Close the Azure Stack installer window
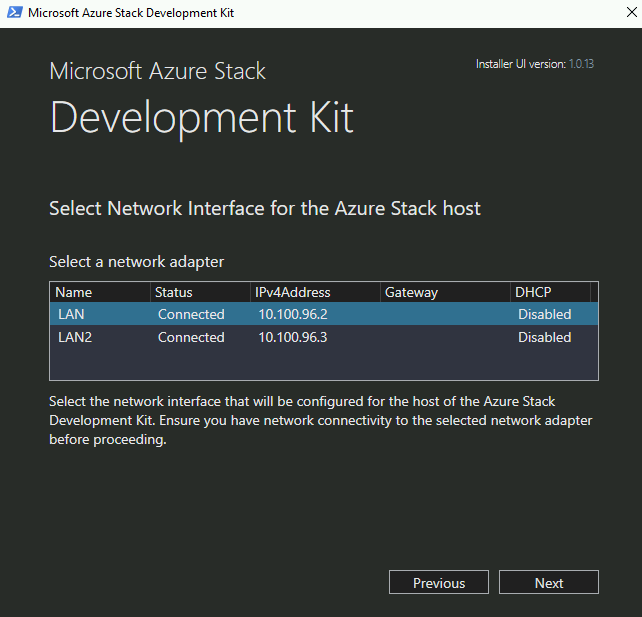The height and width of the screenshot is (617, 642). [x=631, y=13]
